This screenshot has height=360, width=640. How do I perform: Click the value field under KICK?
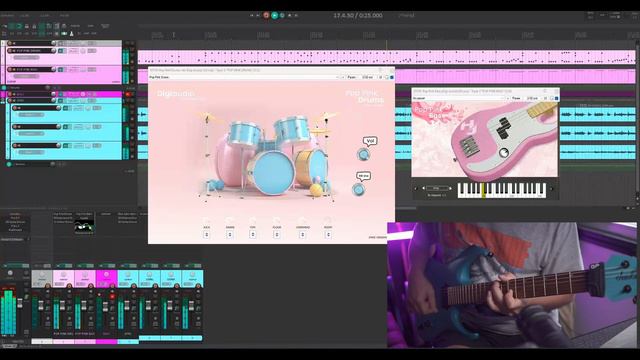[x=207, y=235]
